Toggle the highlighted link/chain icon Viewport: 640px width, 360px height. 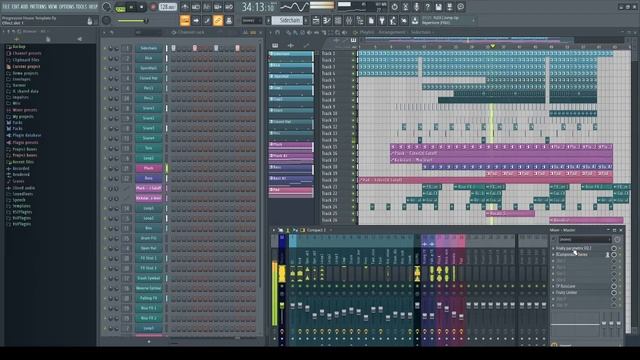218,20
